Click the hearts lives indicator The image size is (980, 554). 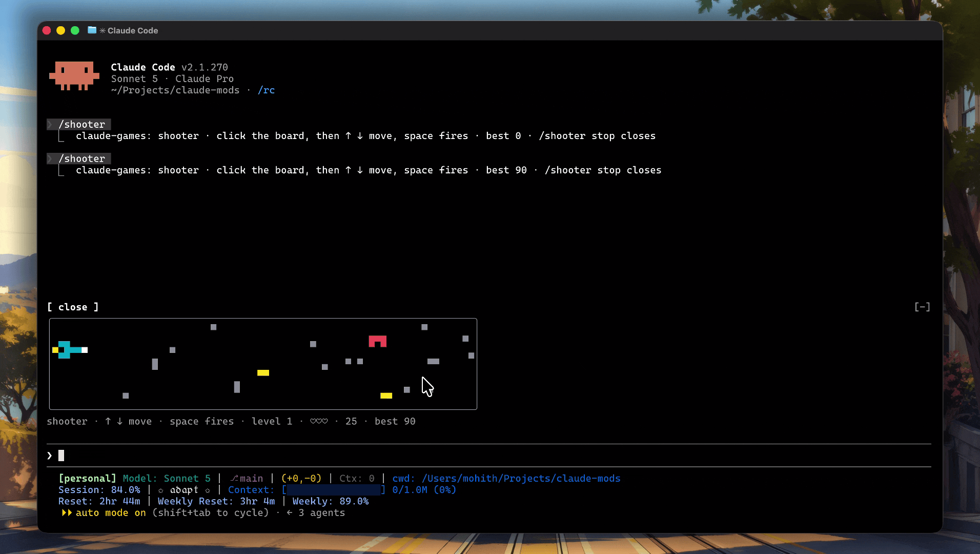tap(319, 421)
